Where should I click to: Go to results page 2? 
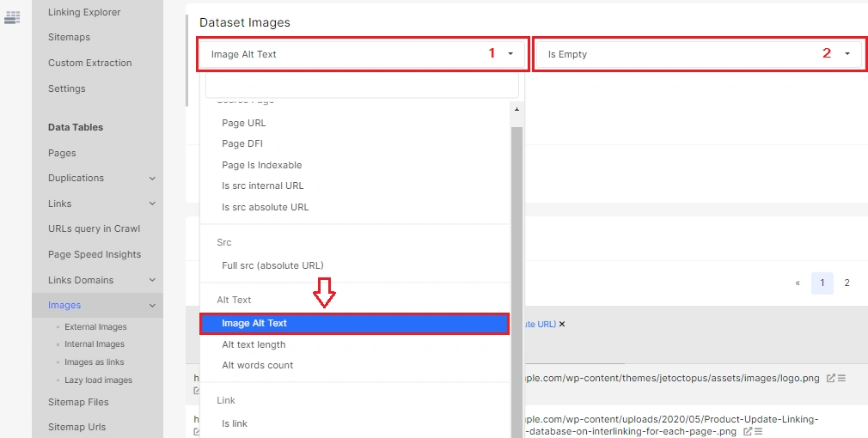point(847,283)
